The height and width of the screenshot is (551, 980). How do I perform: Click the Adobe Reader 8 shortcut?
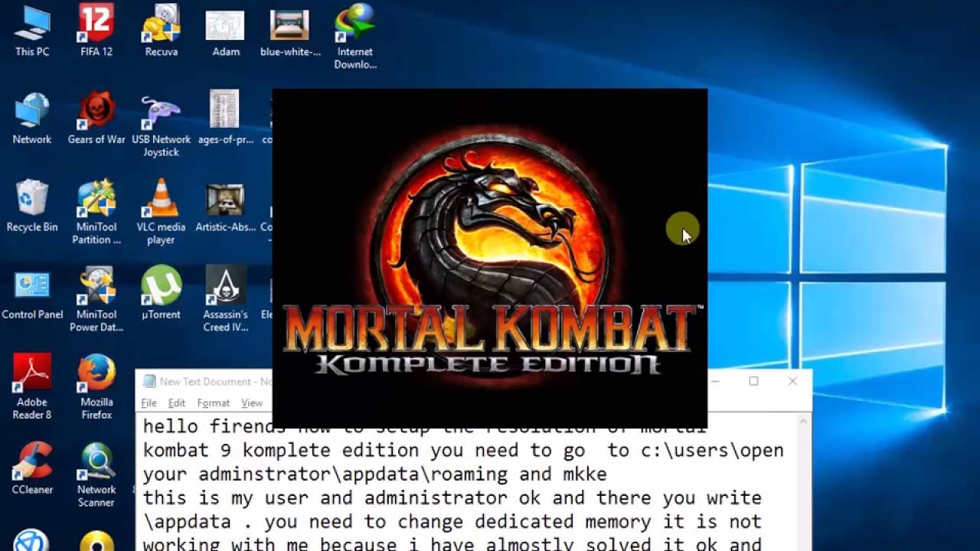(32, 386)
